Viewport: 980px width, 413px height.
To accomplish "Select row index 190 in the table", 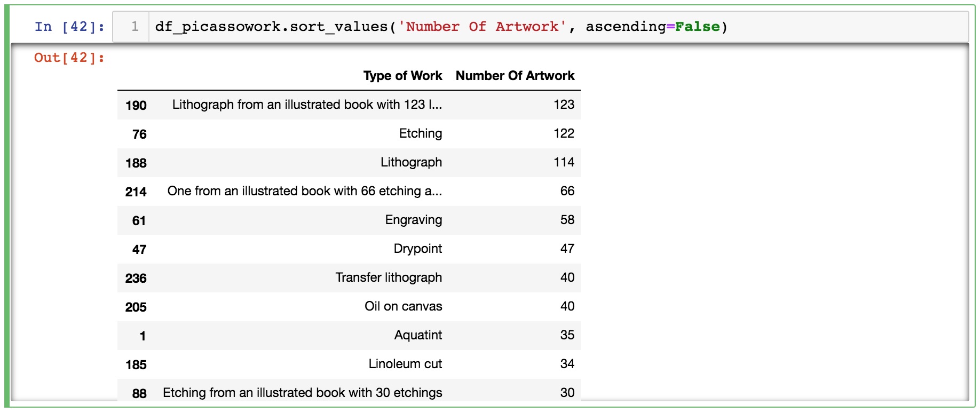I will [x=136, y=105].
